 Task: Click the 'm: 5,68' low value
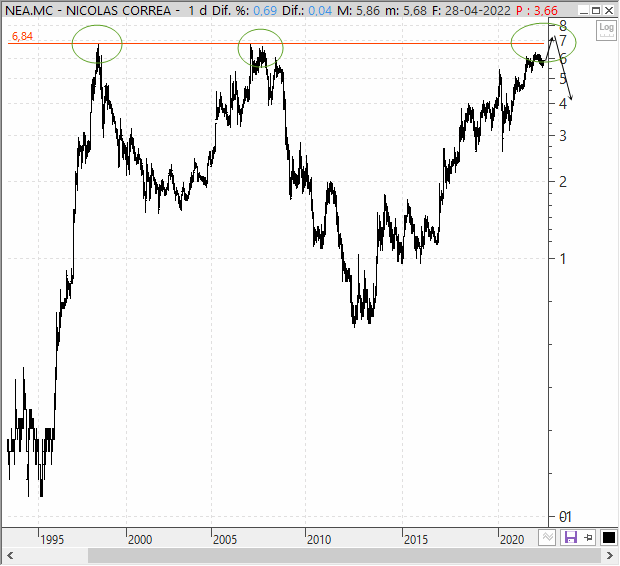(x=406, y=11)
